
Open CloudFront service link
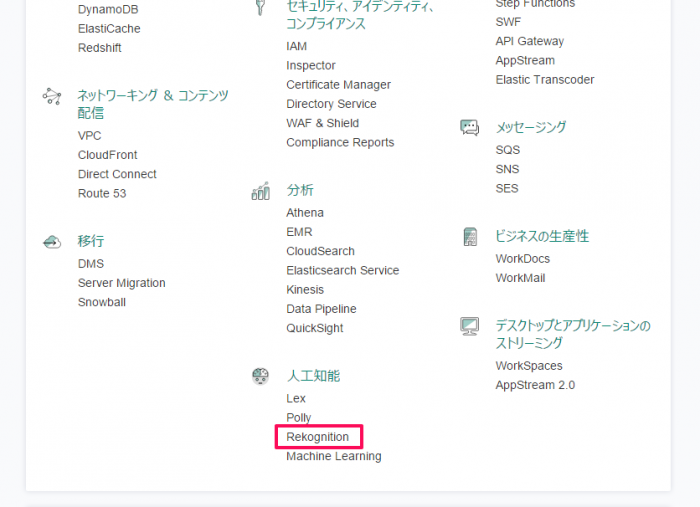[108, 155]
